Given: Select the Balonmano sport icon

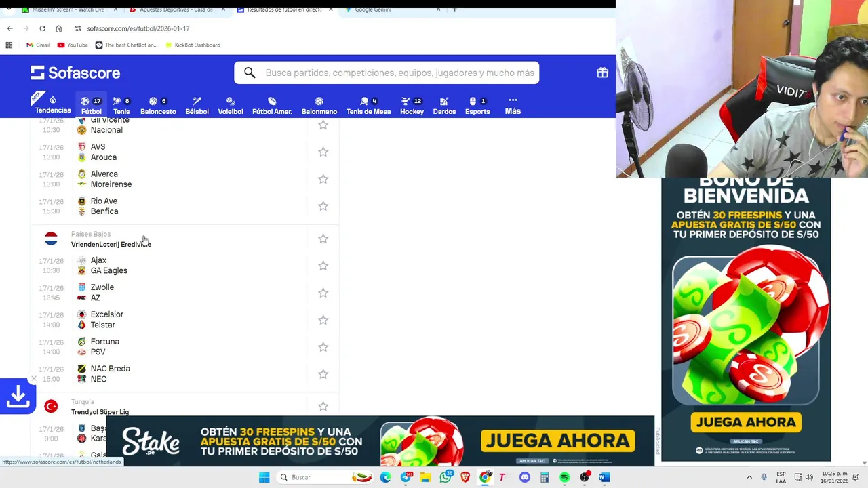Looking at the screenshot, I should click(x=319, y=104).
